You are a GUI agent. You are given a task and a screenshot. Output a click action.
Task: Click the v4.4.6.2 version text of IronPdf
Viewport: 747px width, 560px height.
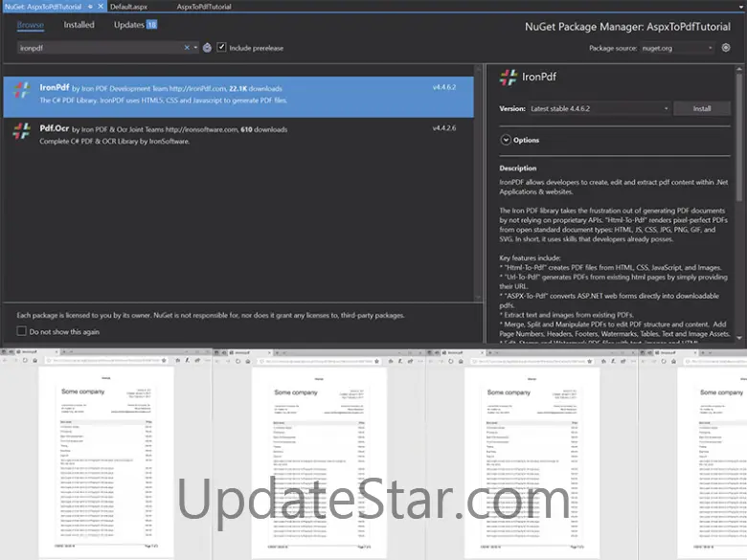click(x=444, y=87)
